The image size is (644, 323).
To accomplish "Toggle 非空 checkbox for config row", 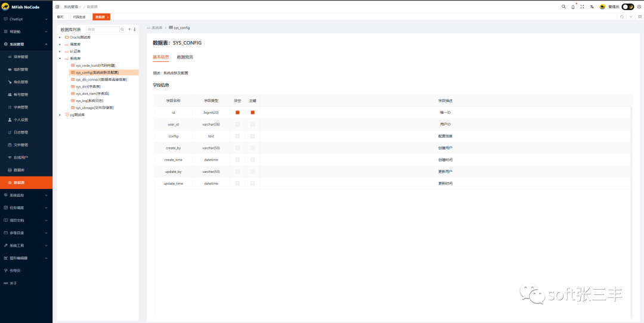I will point(237,136).
